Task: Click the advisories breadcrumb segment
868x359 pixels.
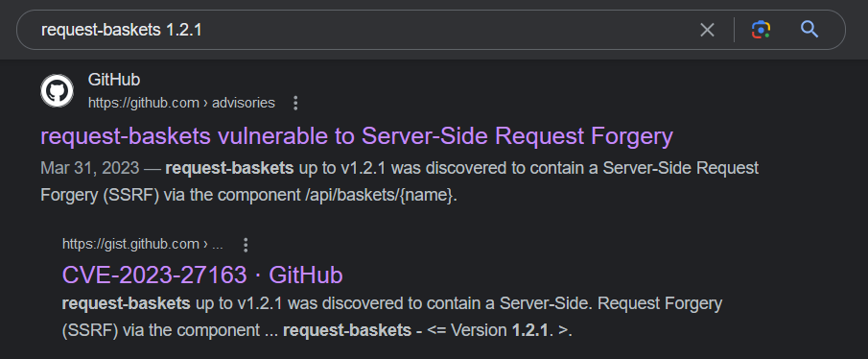Action: [244, 103]
